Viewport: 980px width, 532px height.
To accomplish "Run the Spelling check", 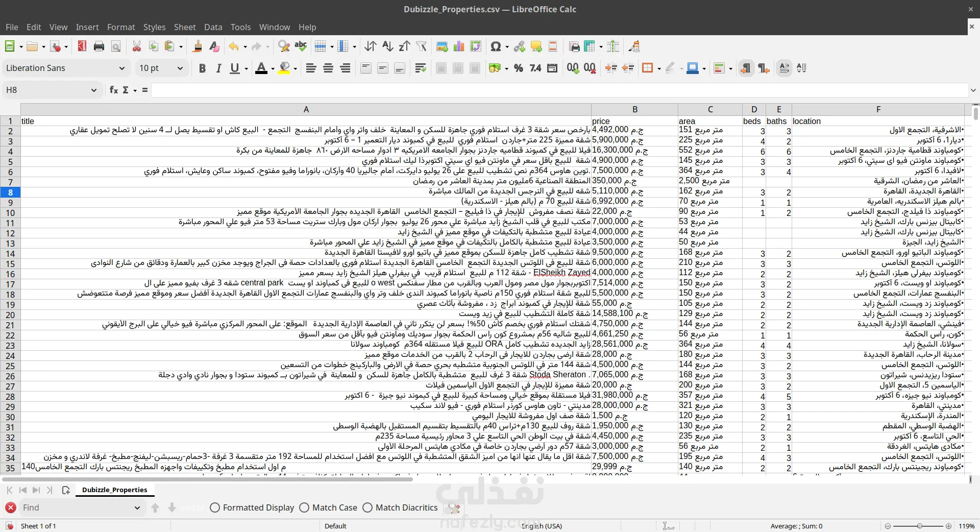I will click(x=301, y=46).
